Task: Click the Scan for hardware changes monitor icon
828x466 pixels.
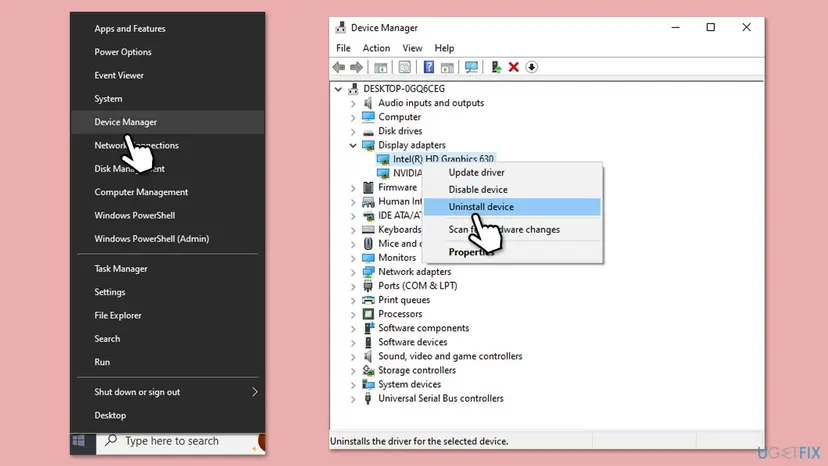Action: pos(471,67)
